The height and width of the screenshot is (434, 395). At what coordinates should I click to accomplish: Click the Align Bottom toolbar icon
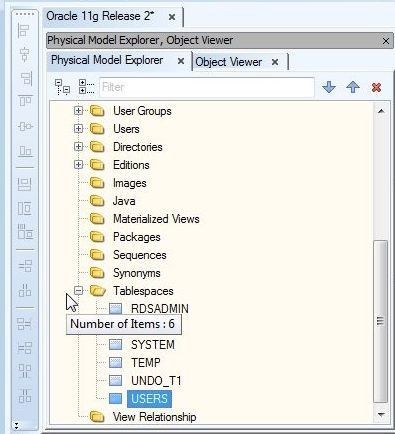(x=25, y=151)
